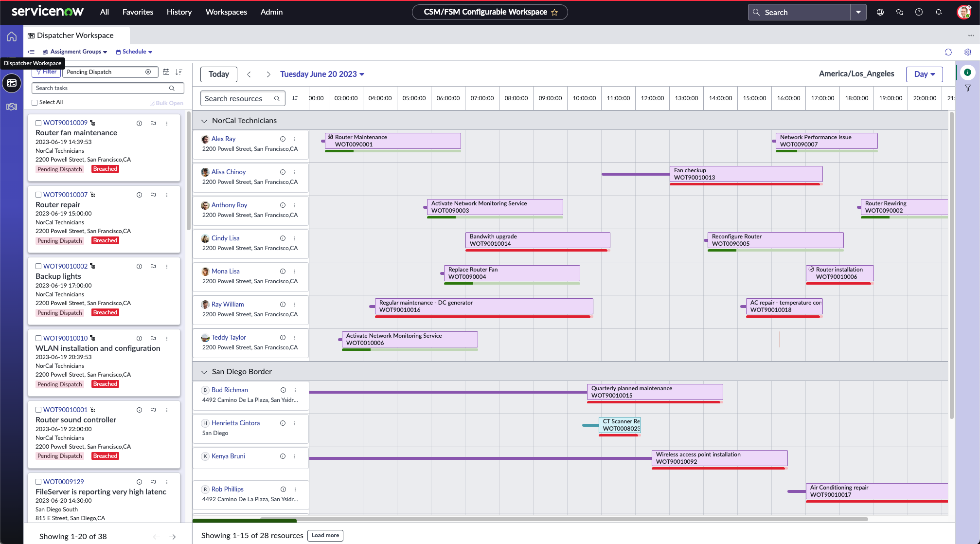Open the Admin menu

tap(271, 12)
